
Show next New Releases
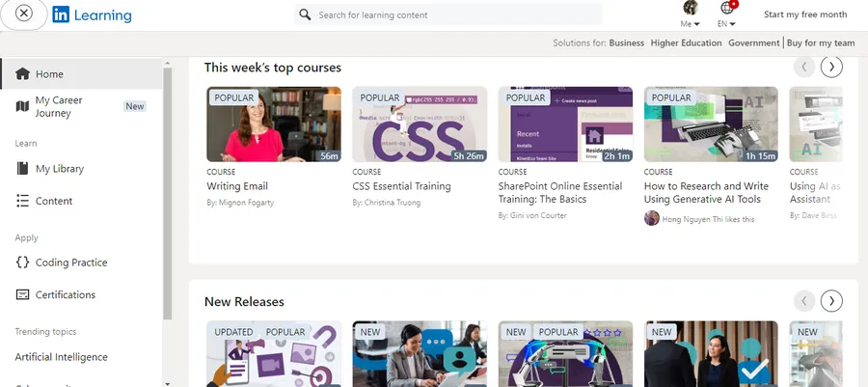(831, 301)
